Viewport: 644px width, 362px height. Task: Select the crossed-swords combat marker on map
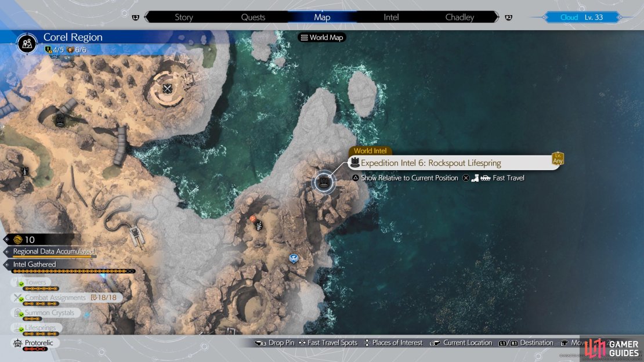pos(167,88)
